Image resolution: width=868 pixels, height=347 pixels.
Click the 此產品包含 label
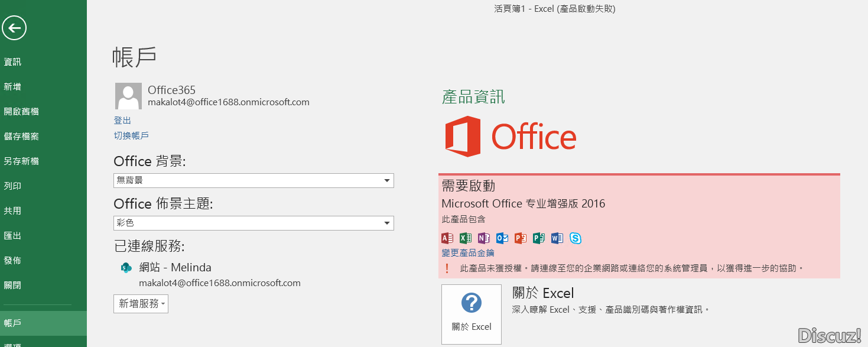pyautogui.click(x=463, y=219)
